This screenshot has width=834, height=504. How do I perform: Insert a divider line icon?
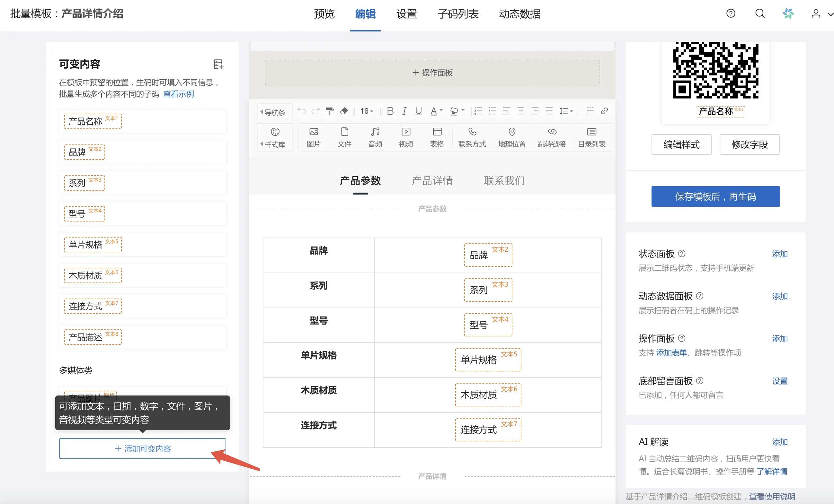click(590, 111)
